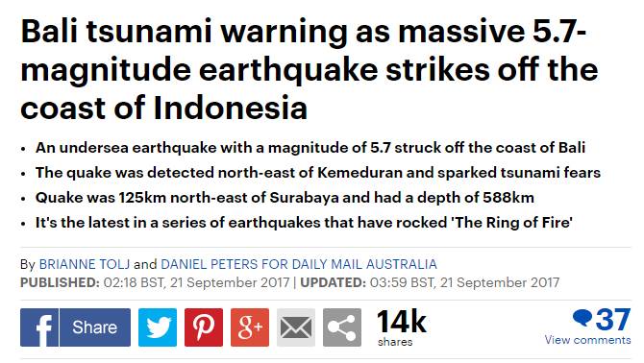Share on Google Plus icon
The height and width of the screenshot is (363, 644).
(x=250, y=327)
